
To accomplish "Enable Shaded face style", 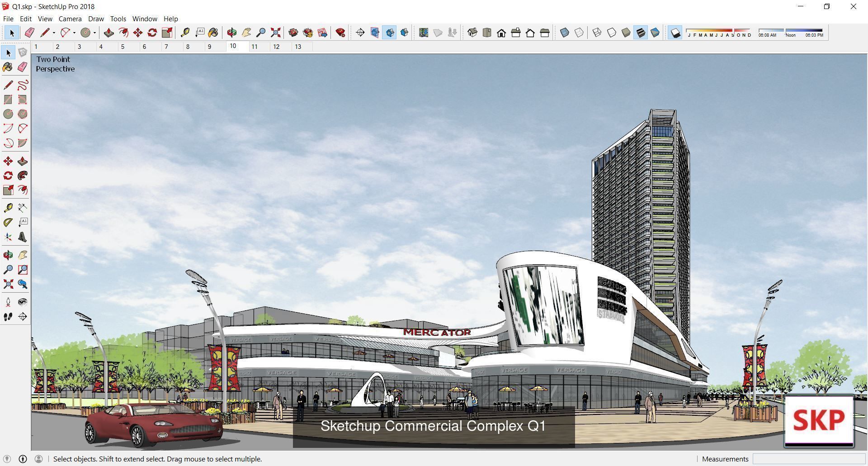I will tap(626, 33).
